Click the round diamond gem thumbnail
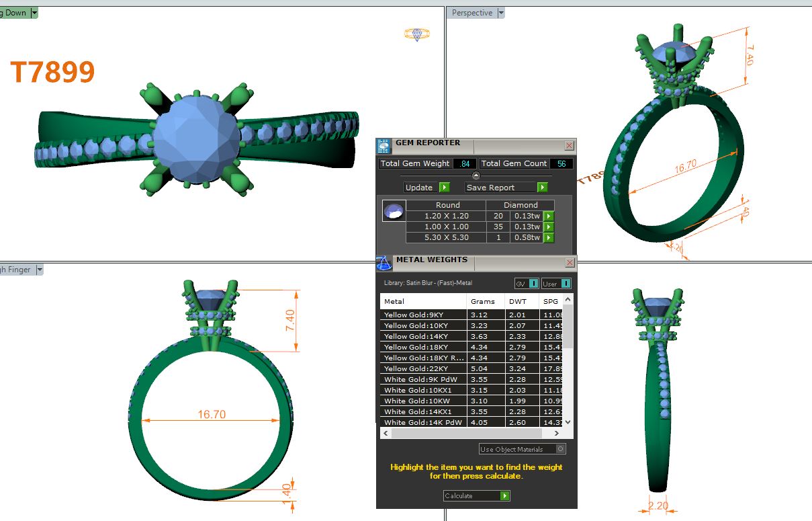Screen dimensions: 812x521 [x=394, y=211]
